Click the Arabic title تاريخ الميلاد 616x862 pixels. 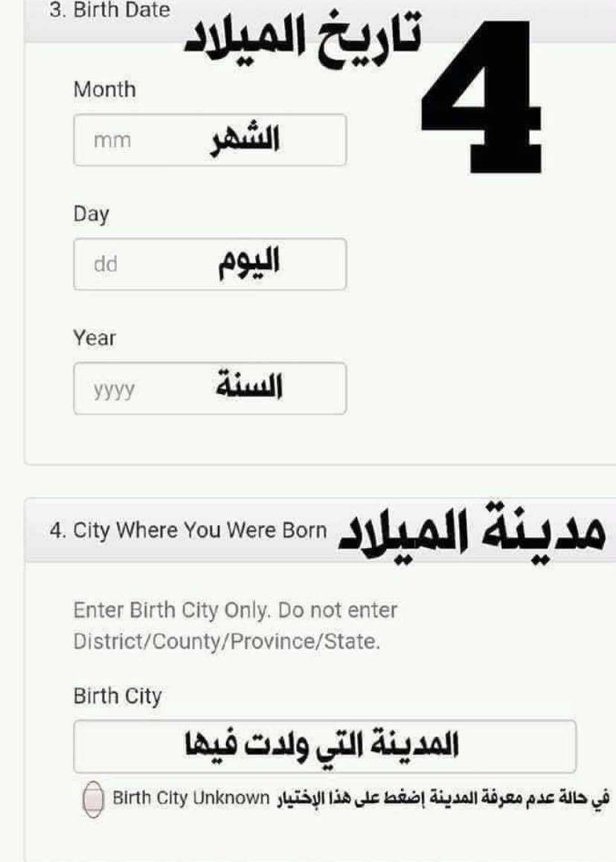coord(303,37)
